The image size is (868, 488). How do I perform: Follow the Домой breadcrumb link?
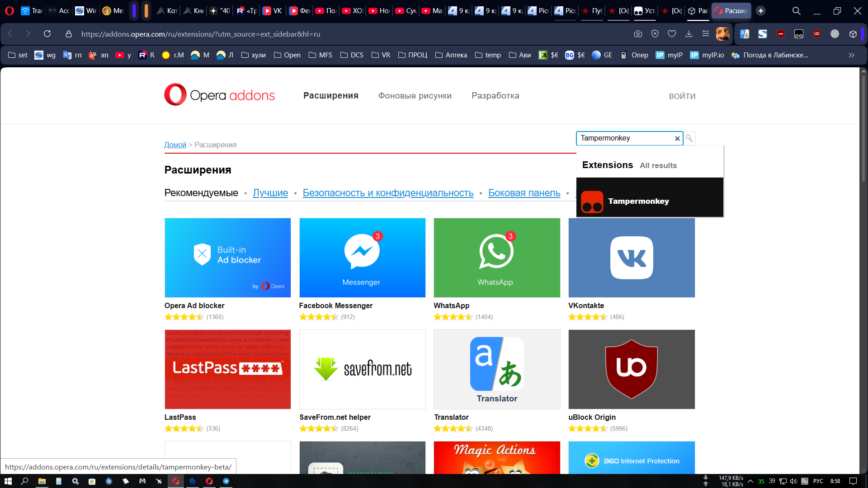[x=175, y=145]
